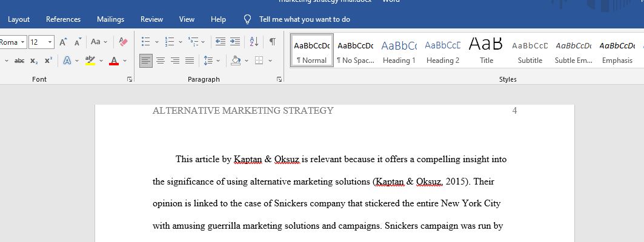This screenshot has height=242, width=644.
Task: Apply the Subtitle style
Action: pyautogui.click(x=530, y=50)
